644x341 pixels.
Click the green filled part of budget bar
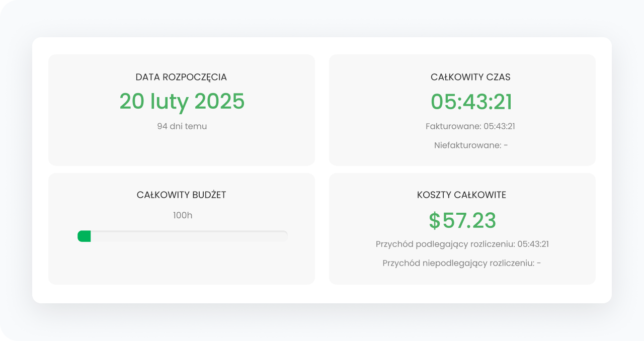click(x=84, y=236)
